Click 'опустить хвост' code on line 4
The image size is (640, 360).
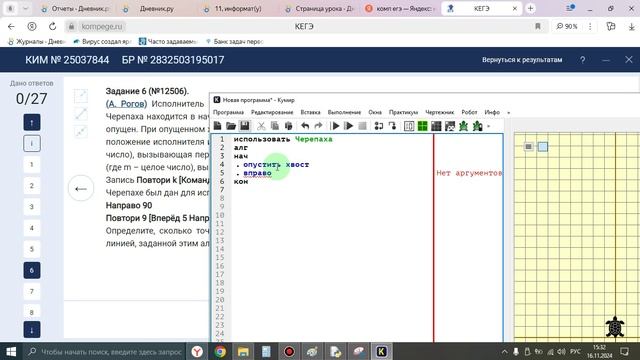[x=276, y=164]
